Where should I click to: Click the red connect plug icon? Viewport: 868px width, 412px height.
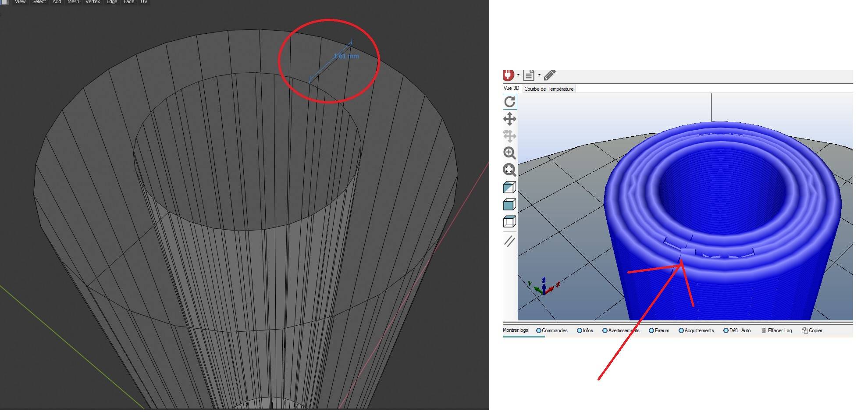tap(509, 75)
